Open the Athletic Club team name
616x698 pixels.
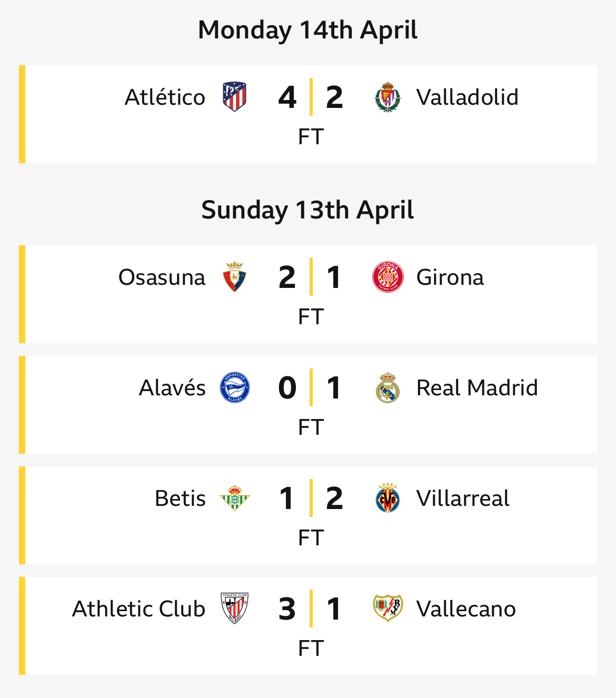138,609
